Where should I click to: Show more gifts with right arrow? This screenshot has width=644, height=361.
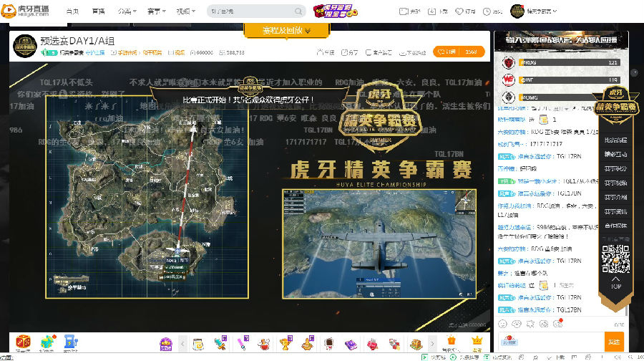(431, 343)
